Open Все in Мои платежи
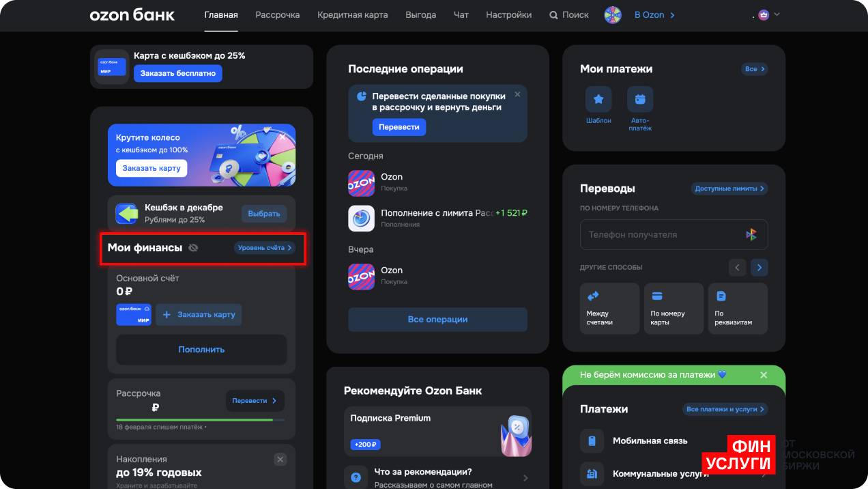 pos(754,69)
